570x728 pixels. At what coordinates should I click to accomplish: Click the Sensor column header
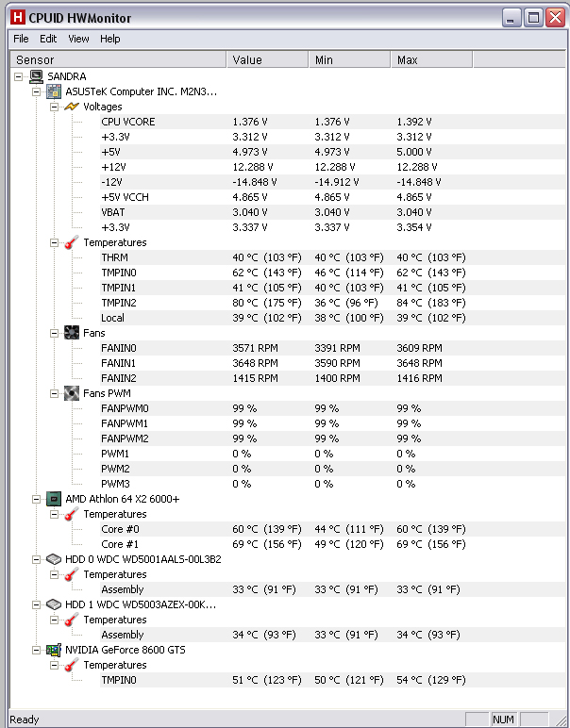click(118, 60)
